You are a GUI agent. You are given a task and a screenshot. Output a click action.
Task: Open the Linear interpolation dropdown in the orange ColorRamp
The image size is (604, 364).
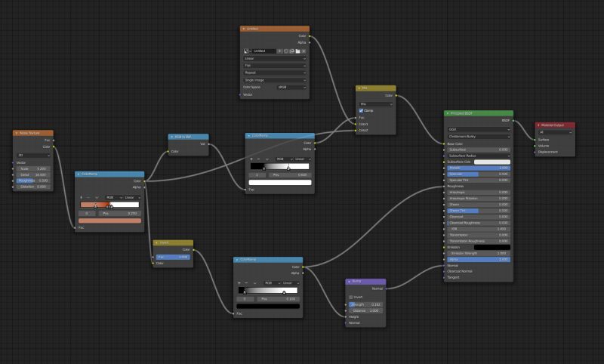pyautogui.click(x=132, y=197)
